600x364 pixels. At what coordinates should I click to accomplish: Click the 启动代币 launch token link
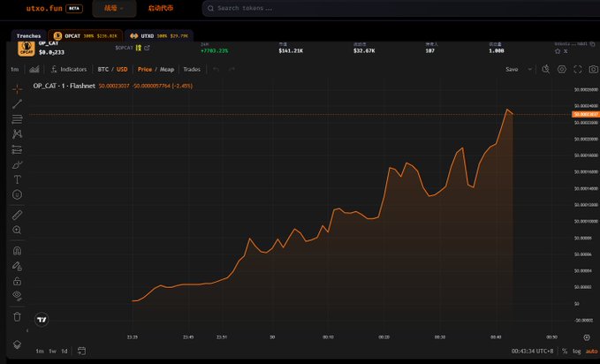pos(160,8)
